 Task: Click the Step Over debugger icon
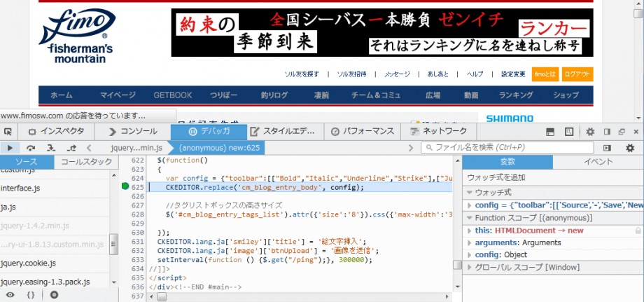(x=31, y=148)
